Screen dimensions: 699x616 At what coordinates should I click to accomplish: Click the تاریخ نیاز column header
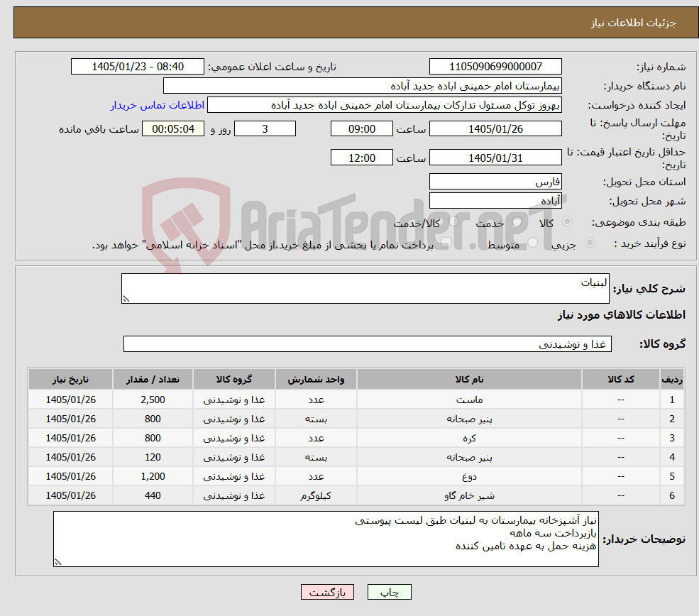[70, 379]
